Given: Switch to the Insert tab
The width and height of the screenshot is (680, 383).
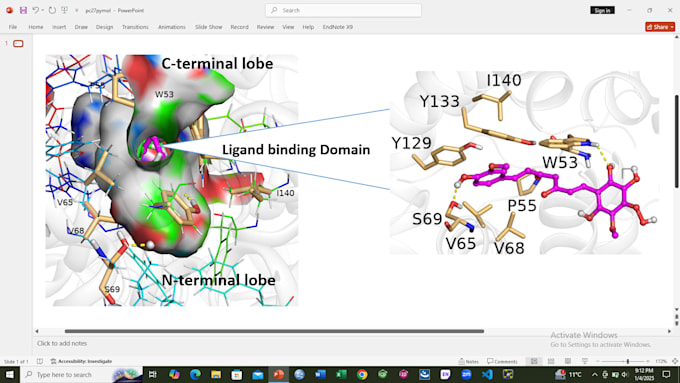Looking at the screenshot, I should coord(59,27).
